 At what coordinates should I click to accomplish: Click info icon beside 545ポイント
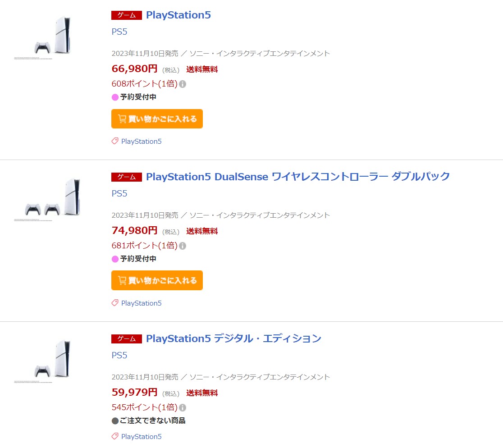click(x=183, y=408)
